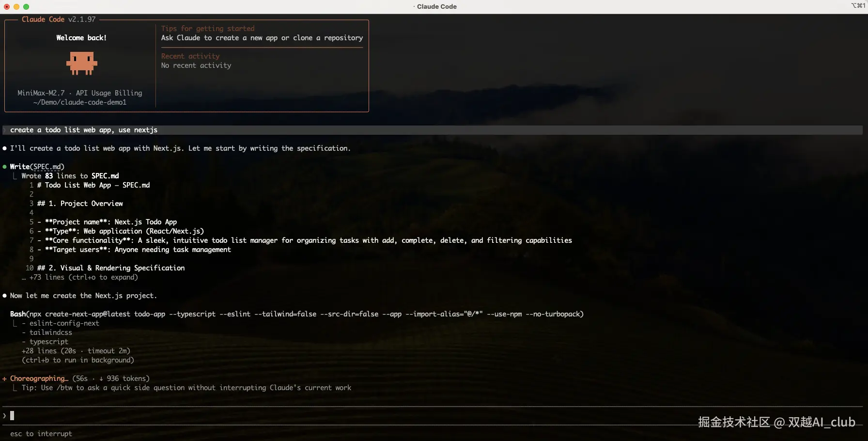Click 'Now let me create the Next.js project.'
868x441 pixels.
pyautogui.click(x=83, y=296)
